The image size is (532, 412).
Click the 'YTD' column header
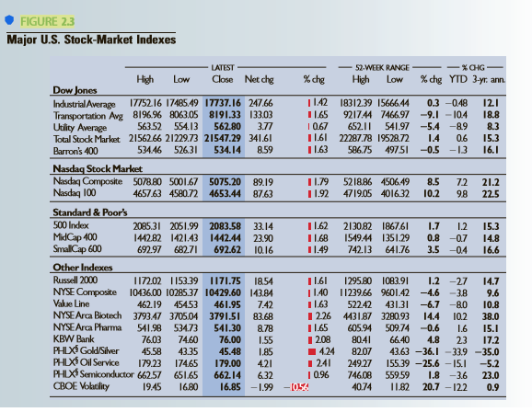click(x=458, y=79)
